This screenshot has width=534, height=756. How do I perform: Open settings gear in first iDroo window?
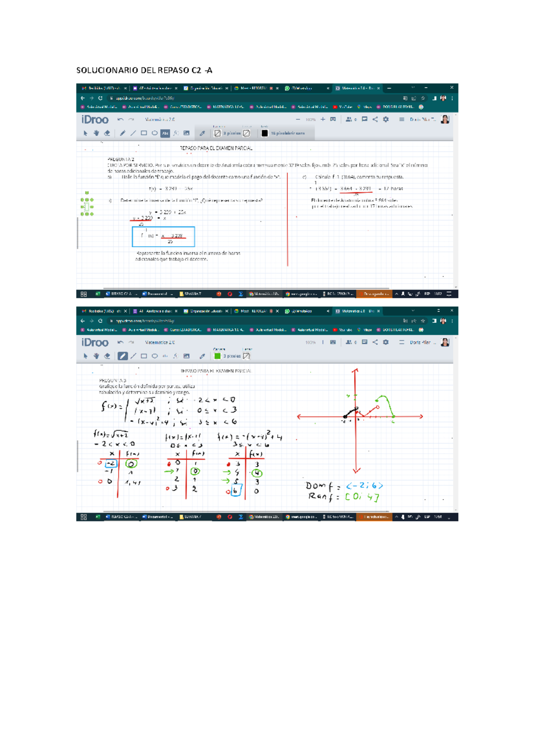[386, 119]
